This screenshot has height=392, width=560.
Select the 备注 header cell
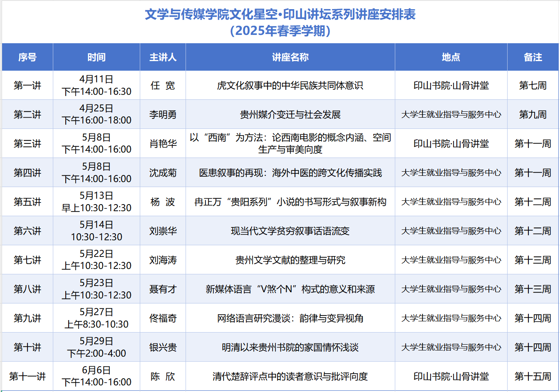click(x=533, y=57)
